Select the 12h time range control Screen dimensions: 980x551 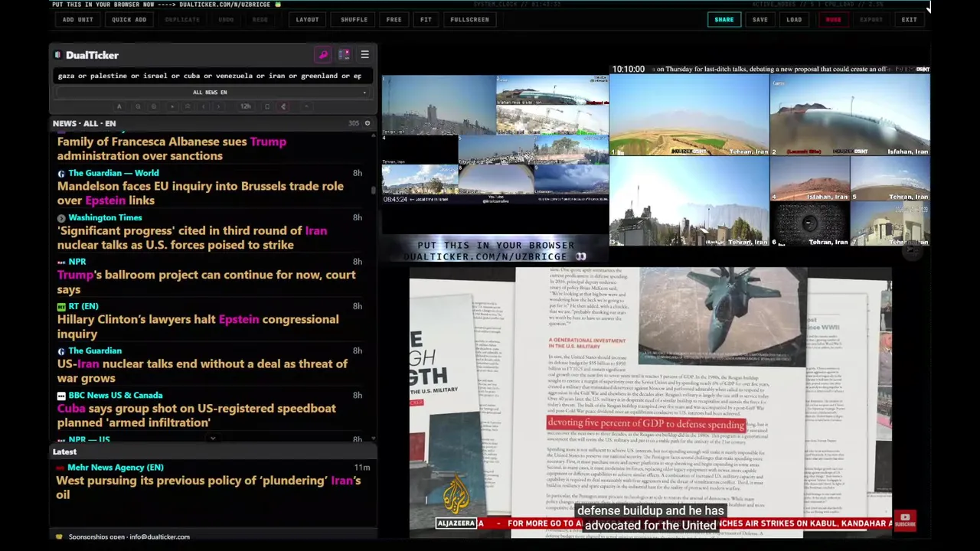coord(246,106)
